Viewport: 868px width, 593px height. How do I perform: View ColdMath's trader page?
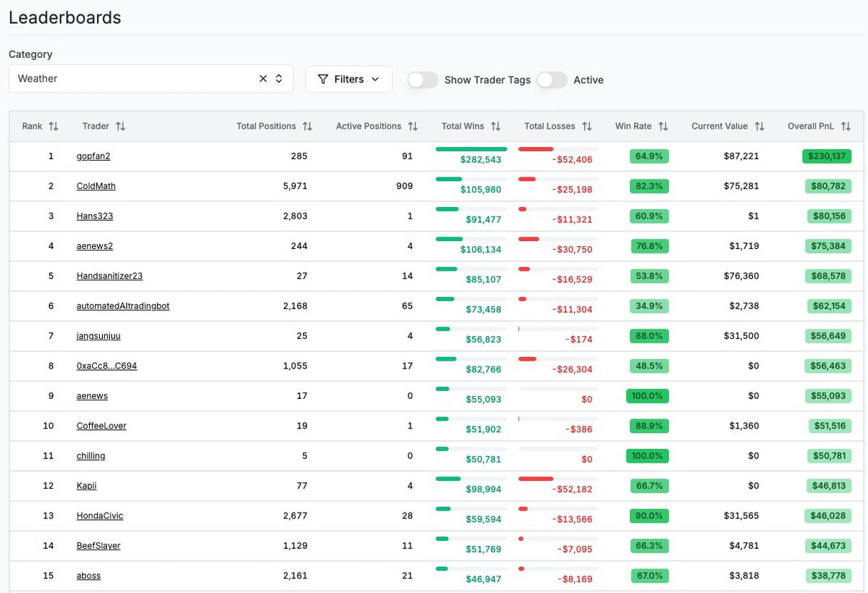click(x=96, y=186)
